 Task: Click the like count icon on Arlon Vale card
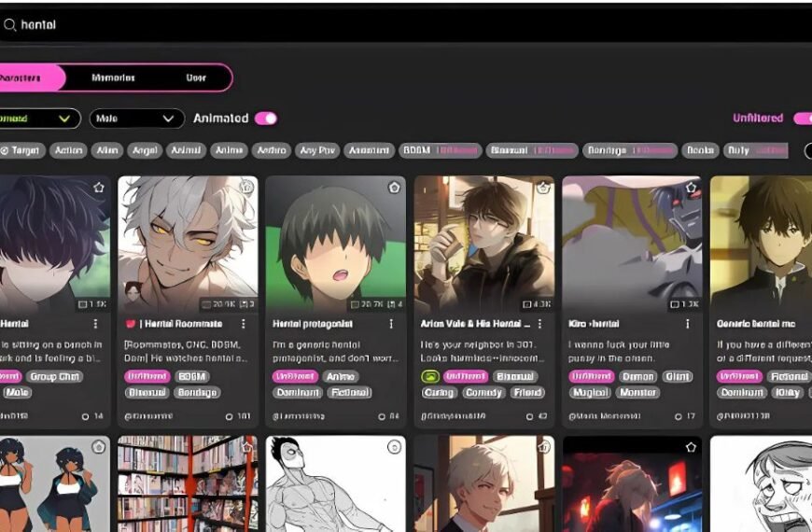529,416
